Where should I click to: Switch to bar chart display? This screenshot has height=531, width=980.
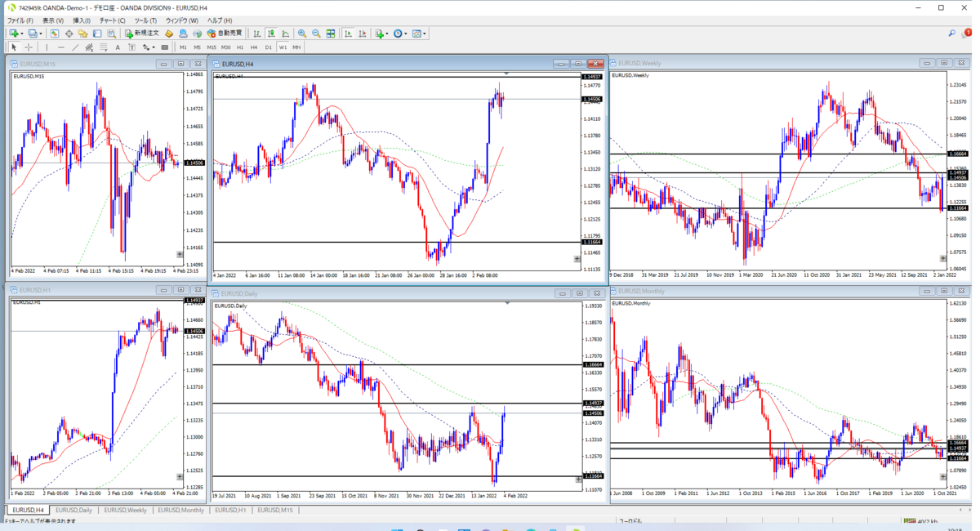click(x=256, y=33)
